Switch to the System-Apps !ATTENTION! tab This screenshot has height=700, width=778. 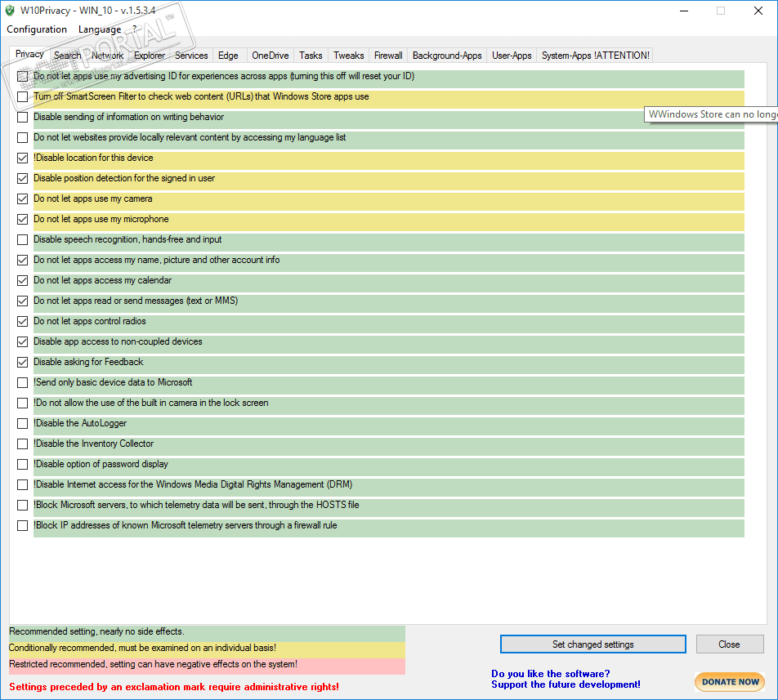click(596, 56)
